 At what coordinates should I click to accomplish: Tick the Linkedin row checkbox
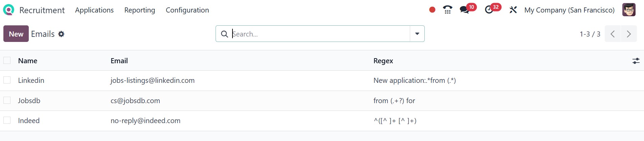[x=7, y=80]
